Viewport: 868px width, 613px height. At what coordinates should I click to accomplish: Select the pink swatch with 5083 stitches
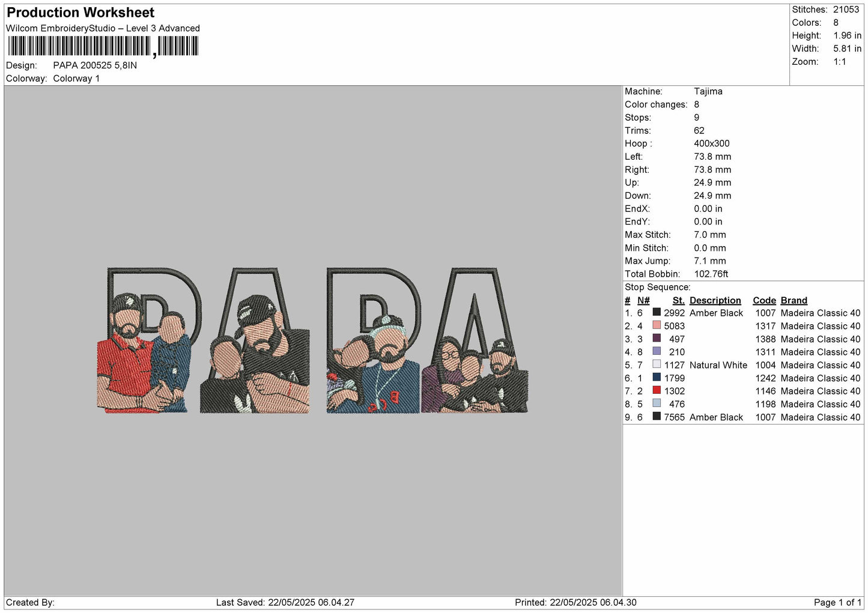point(657,325)
